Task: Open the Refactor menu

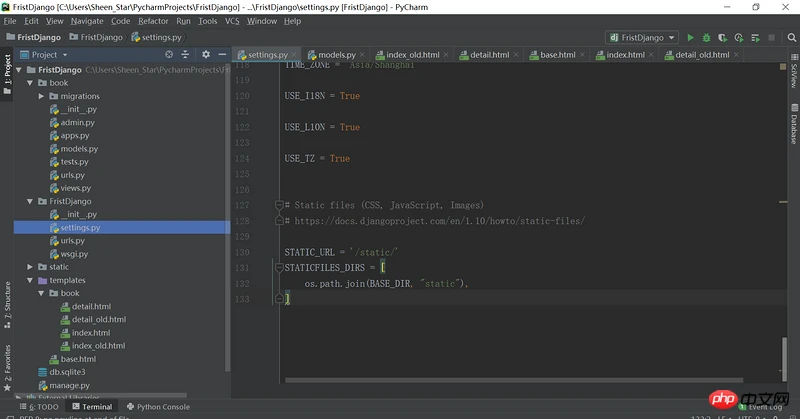Action: [153, 21]
